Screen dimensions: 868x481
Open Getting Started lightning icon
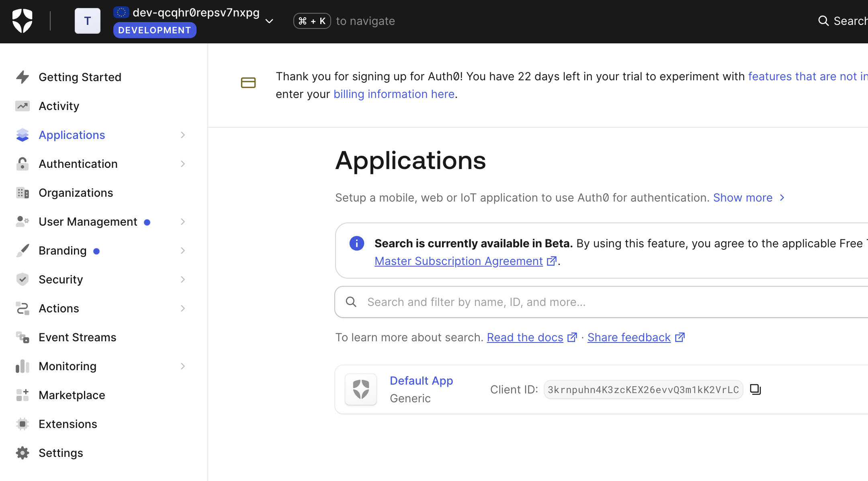[x=23, y=77]
